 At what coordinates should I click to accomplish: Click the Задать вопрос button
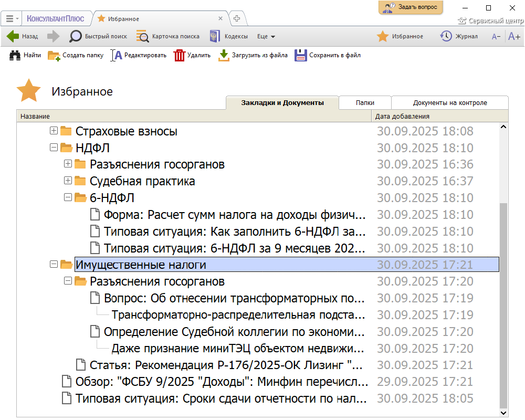[x=411, y=7]
